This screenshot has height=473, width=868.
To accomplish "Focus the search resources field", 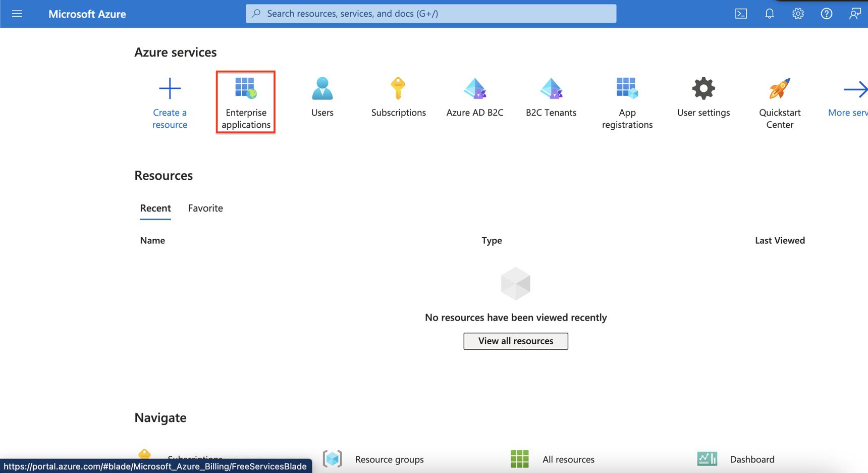I will point(430,14).
